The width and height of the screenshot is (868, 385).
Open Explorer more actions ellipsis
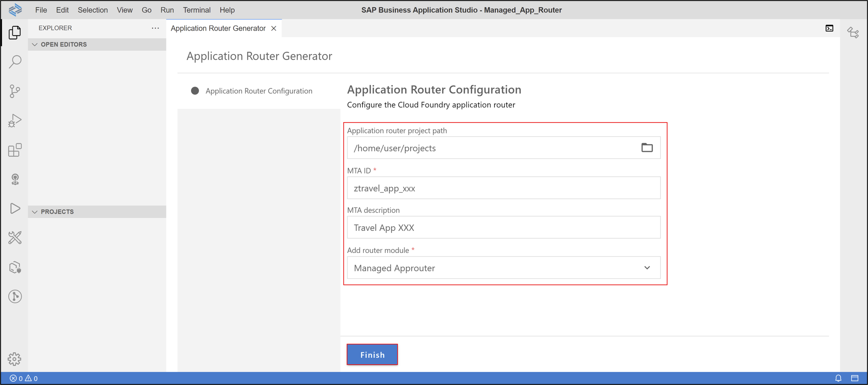click(155, 28)
